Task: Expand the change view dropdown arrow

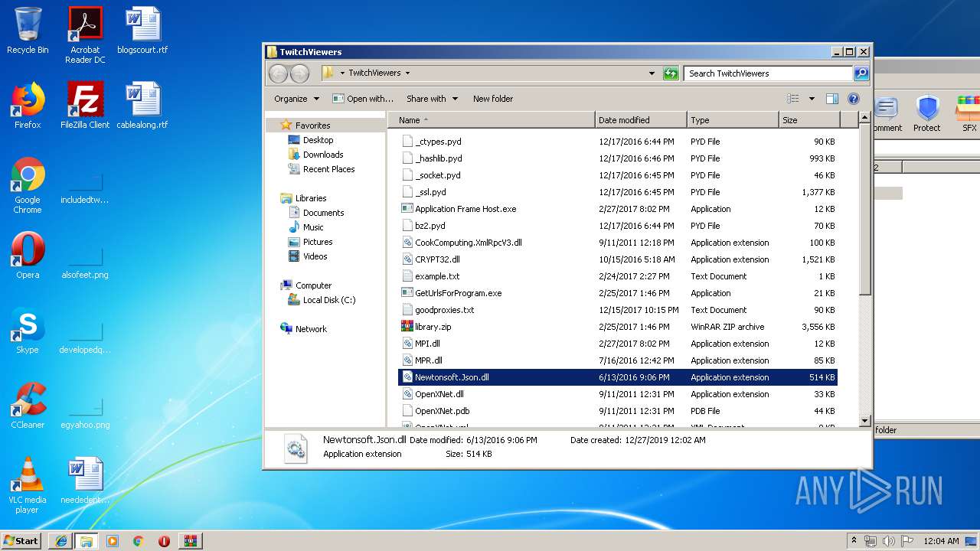Action: tap(812, 99)
